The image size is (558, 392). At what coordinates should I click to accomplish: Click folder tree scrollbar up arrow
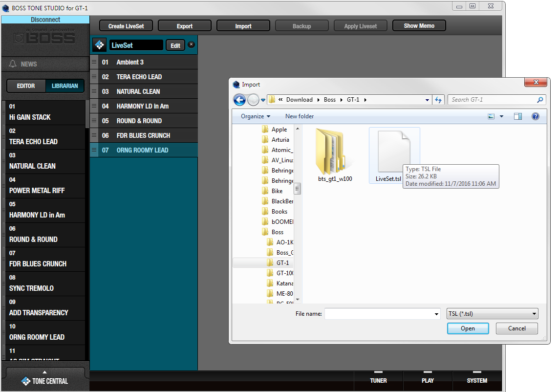pos(298,129)
